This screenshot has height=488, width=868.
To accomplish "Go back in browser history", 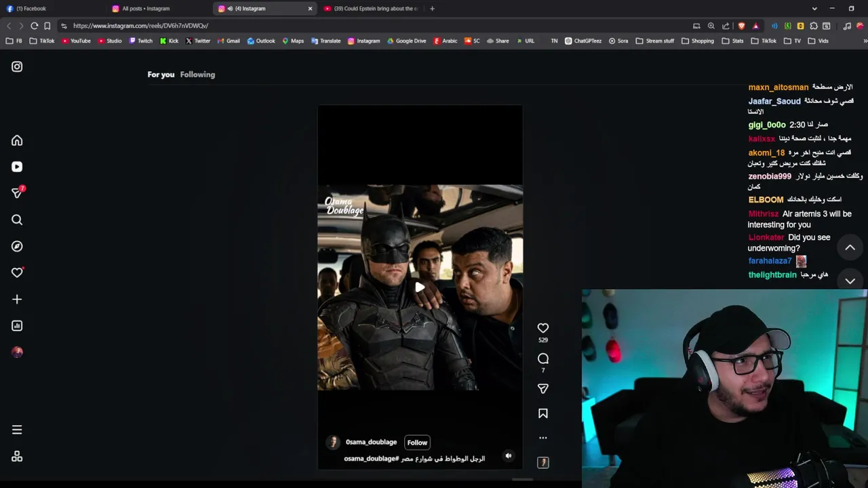I will click(x=9, y=26).
